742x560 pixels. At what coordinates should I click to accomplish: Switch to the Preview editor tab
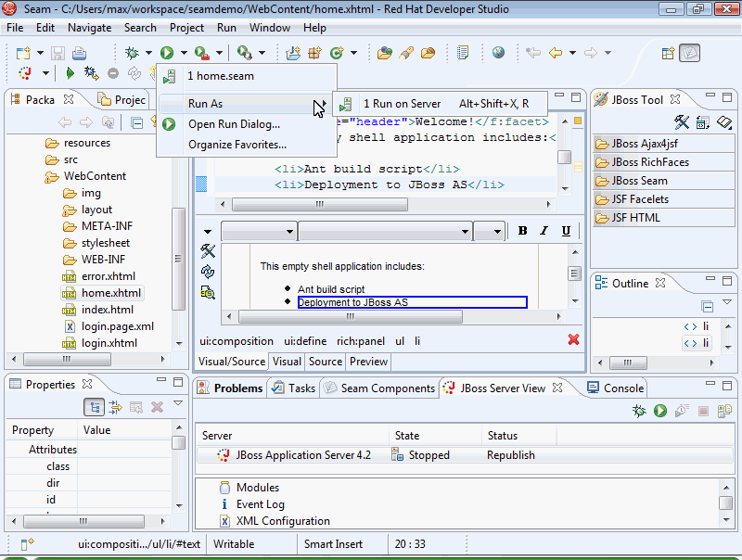click(368, 362)
